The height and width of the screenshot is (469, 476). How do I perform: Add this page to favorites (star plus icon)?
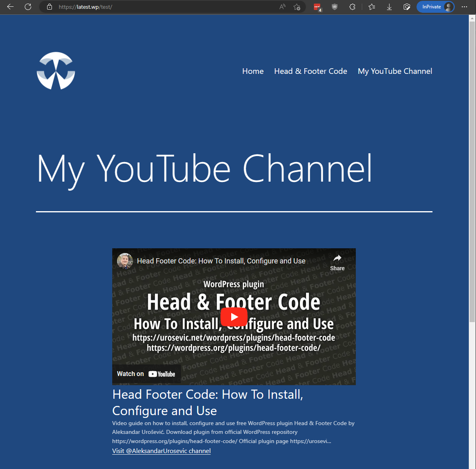coord(297,7)
